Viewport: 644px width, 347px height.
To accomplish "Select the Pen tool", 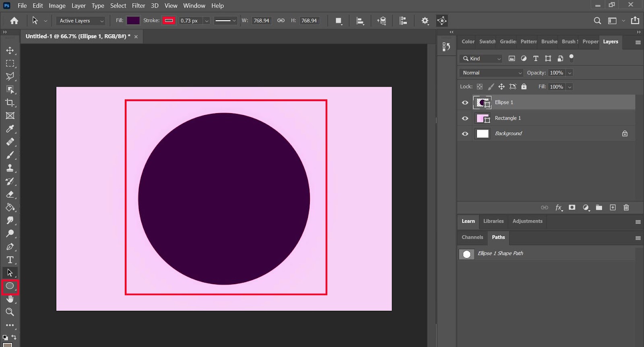I will pos(10,247).
